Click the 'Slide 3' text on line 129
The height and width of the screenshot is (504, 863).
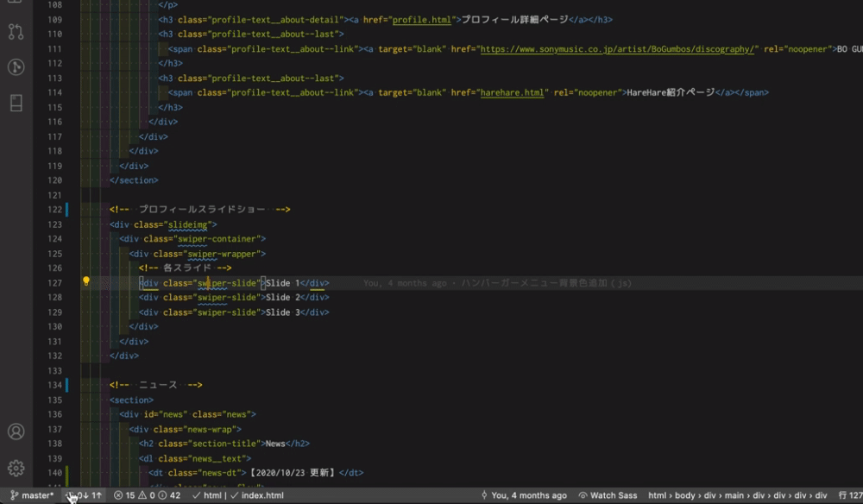pyautogui.click(x=282, y=312)
